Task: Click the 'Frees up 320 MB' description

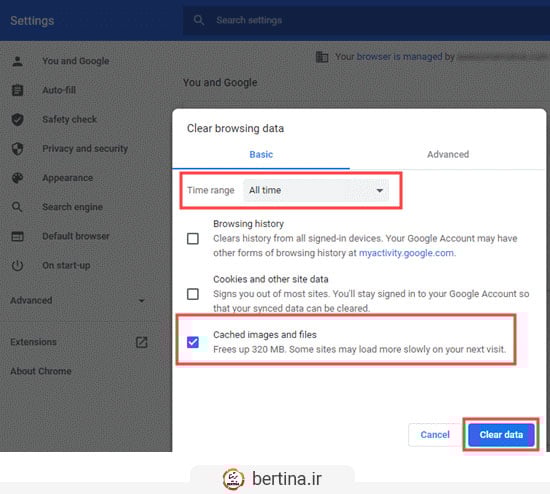Action: [360, 349]
